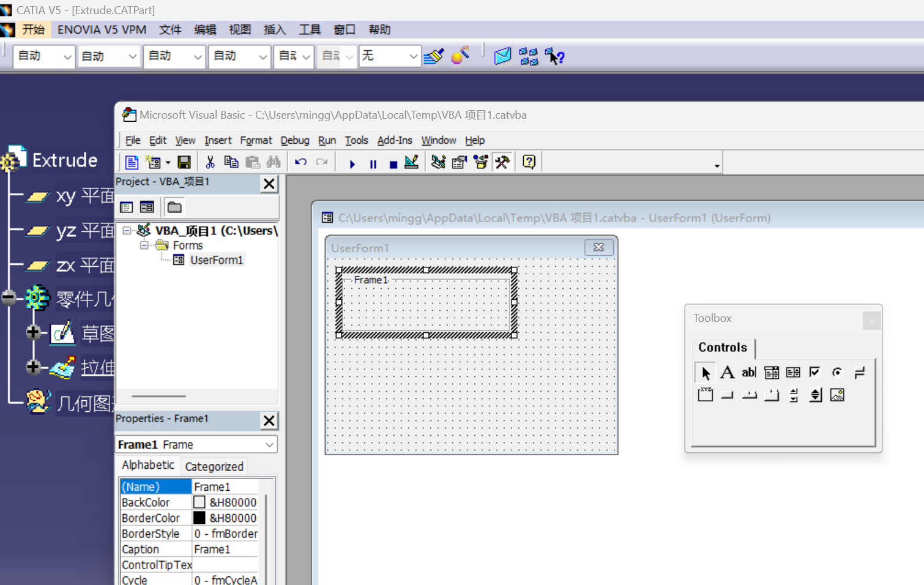
Task: Collapse the VBA_项目1 project node
Action: 127,231
